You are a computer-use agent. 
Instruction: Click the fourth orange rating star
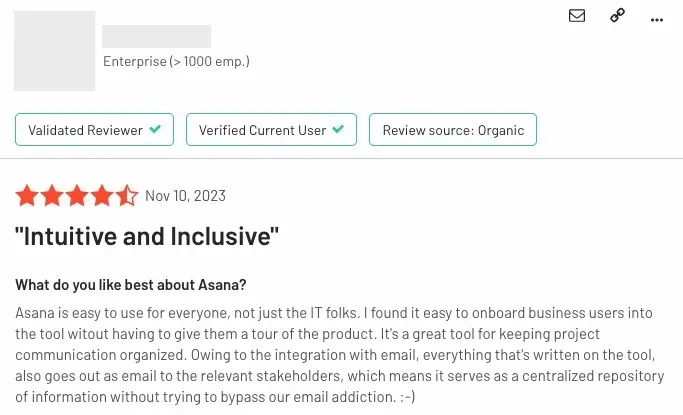(102, 195)
